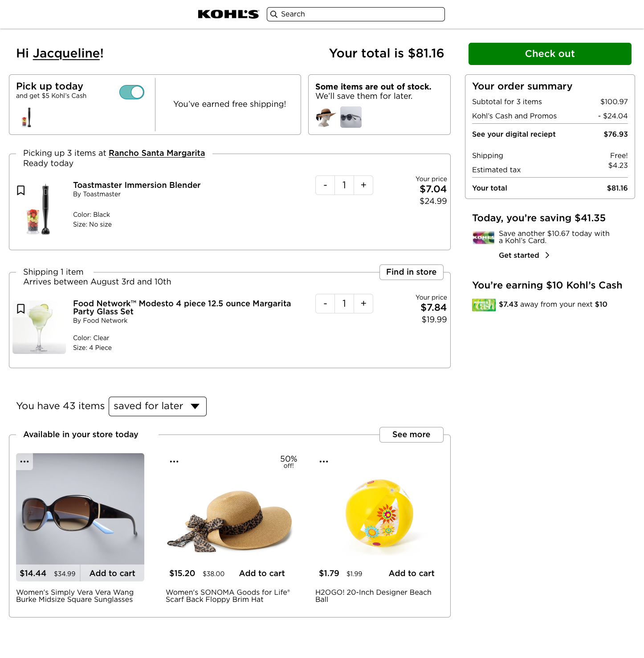Open options menu on floppy hat card

(174, 462)
